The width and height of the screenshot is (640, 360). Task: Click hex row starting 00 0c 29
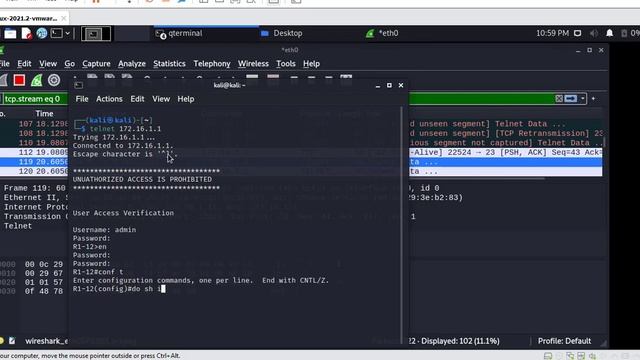(44, 264)
